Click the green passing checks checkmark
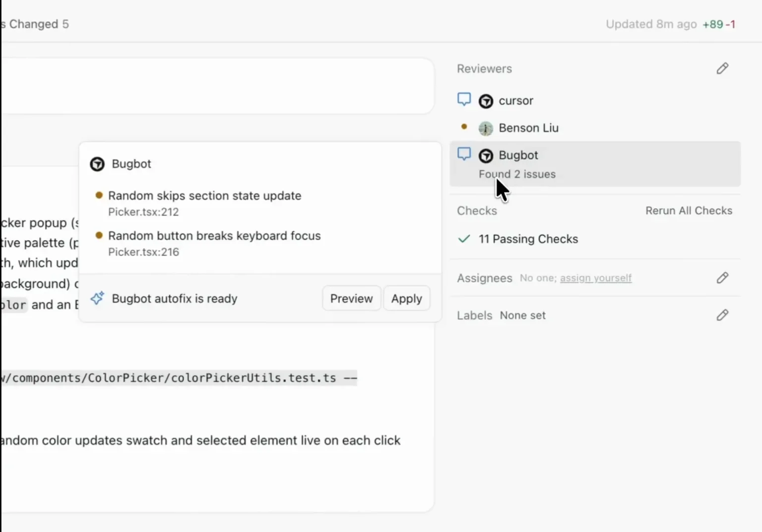Image resolution: width=762 pixels, height=532 pixels. [x=464, y=239]
